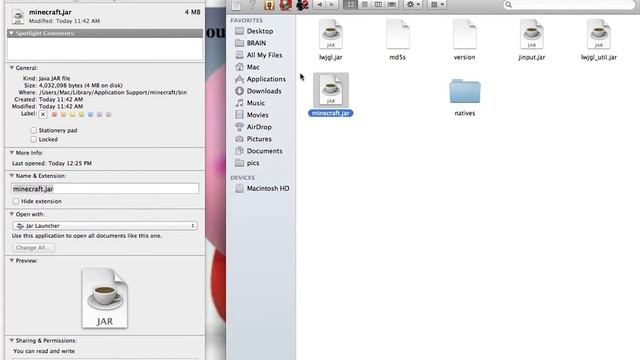Click the black-figure toolbar icon in Finder
Screen dimensions: 640x360
pyautogui.click(x=302, y=5)
